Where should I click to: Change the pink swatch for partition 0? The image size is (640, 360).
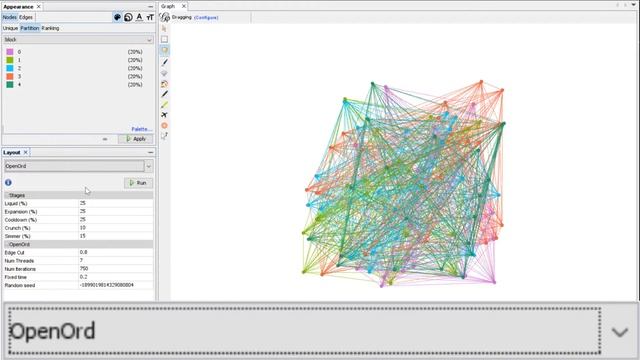10,52
